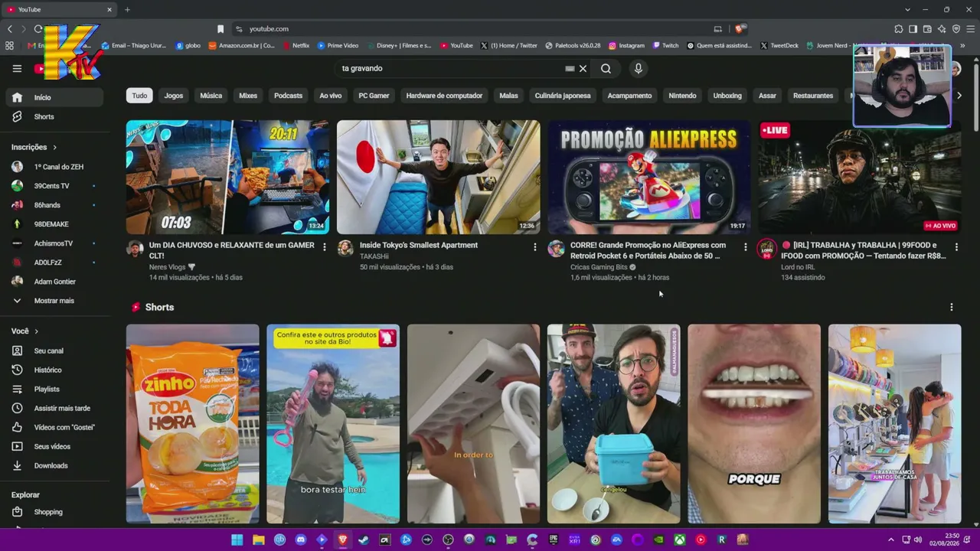Select the Podcasts chip
This screenshot has width=980, height=551.
pyautogui.click(x=288, y=96)
